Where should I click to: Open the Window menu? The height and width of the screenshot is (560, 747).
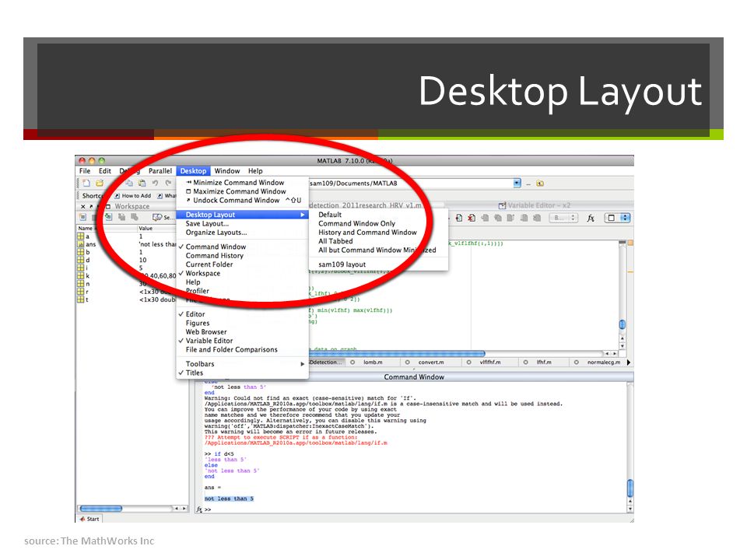(x=226, y=171)
